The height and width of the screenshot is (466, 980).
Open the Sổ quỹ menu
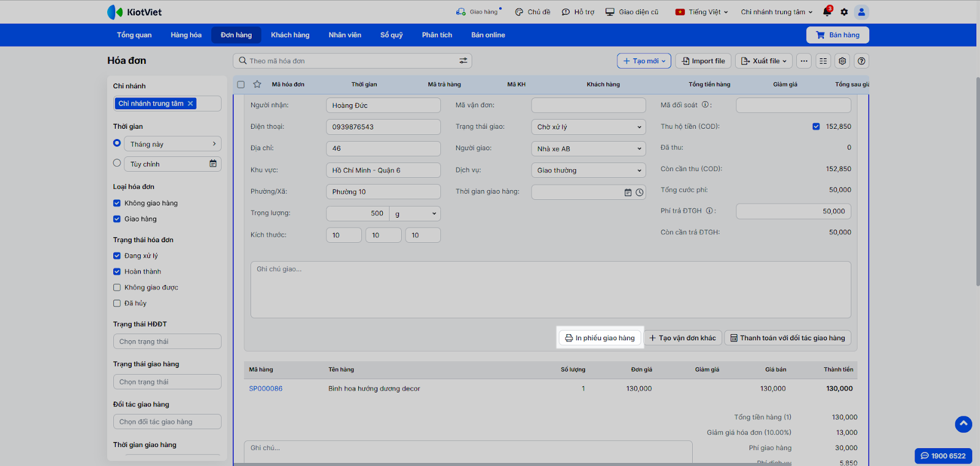click(391, 35)
